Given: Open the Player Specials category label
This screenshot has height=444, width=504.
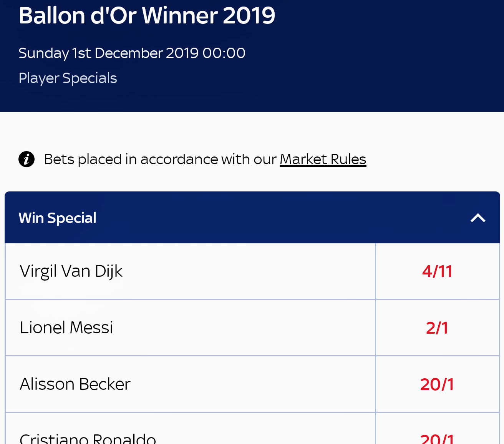Looking at the screenshot, I should [x=68, y=78].
